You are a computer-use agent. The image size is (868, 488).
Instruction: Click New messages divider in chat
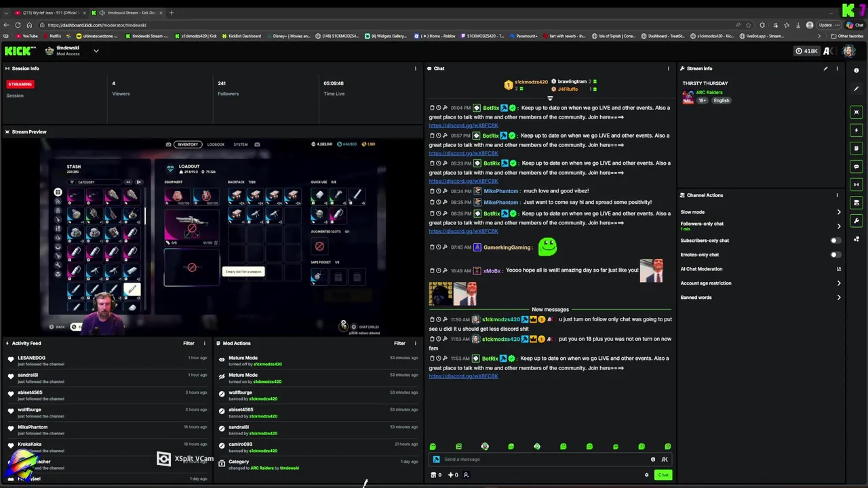pyautogui.click(x=550, y=310)
